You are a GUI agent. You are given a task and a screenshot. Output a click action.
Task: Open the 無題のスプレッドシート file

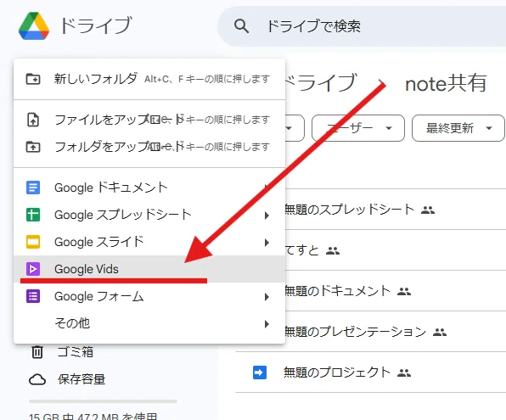coord(349,210)
